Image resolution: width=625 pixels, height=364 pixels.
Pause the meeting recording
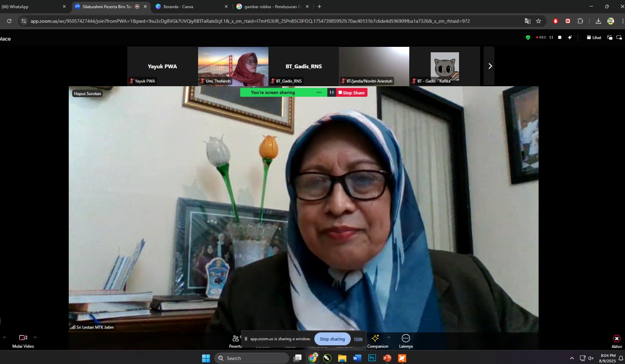(551, 37)
